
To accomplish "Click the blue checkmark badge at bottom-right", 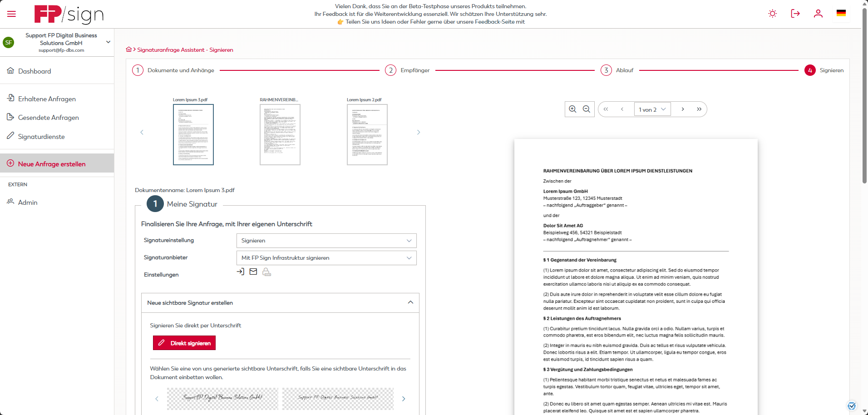I will [x=852, y=406].
